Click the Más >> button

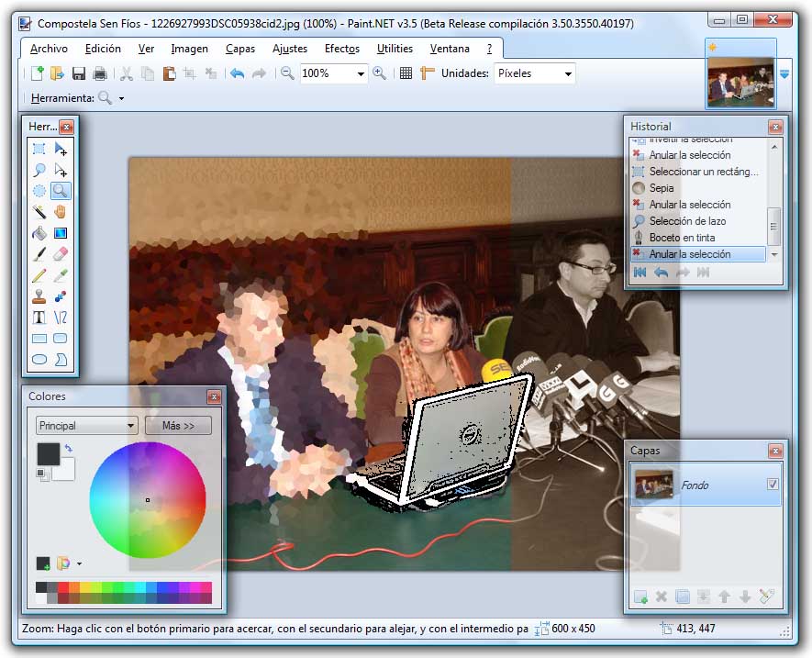[x=178, y=426]
